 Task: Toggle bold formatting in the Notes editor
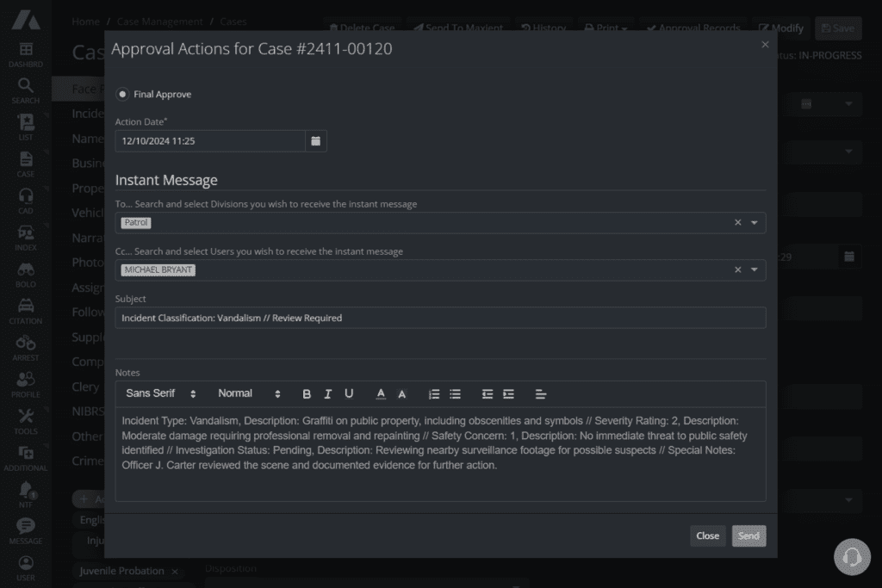point(307,393)
